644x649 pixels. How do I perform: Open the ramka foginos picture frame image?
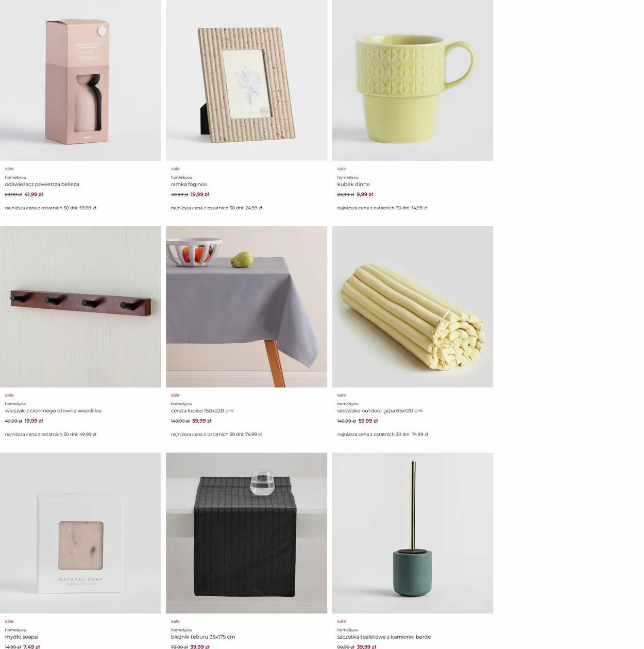pyautogui.click(x=246, y=80)
